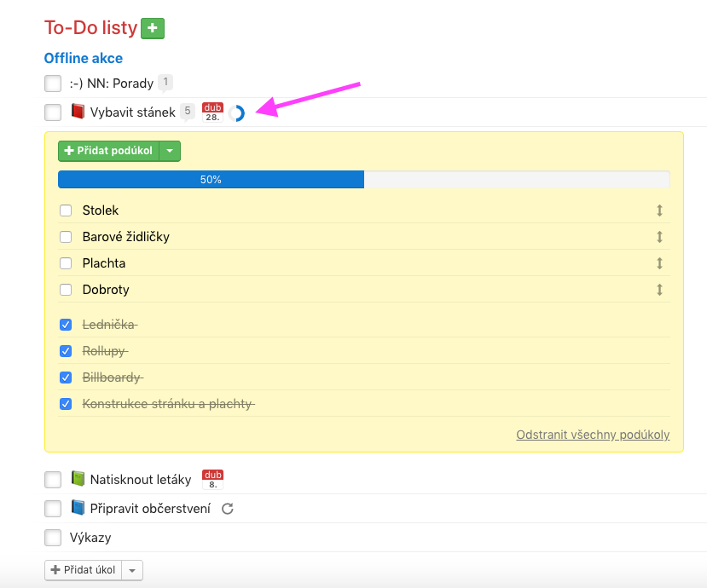Open the dropdown arrow beside Přidat úkol
This screenshot has width=707, height=588.
pos(132,570)
